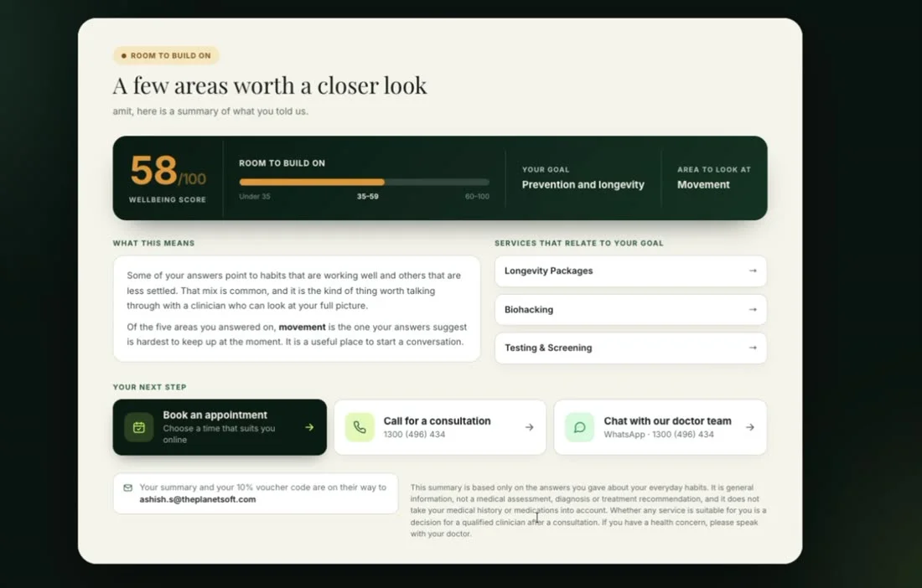Viewport: 922px width, 588px height.
Task: Click the bold word 'movement' in the explanation
Action: pyautogui.click(x=302, y=327)
